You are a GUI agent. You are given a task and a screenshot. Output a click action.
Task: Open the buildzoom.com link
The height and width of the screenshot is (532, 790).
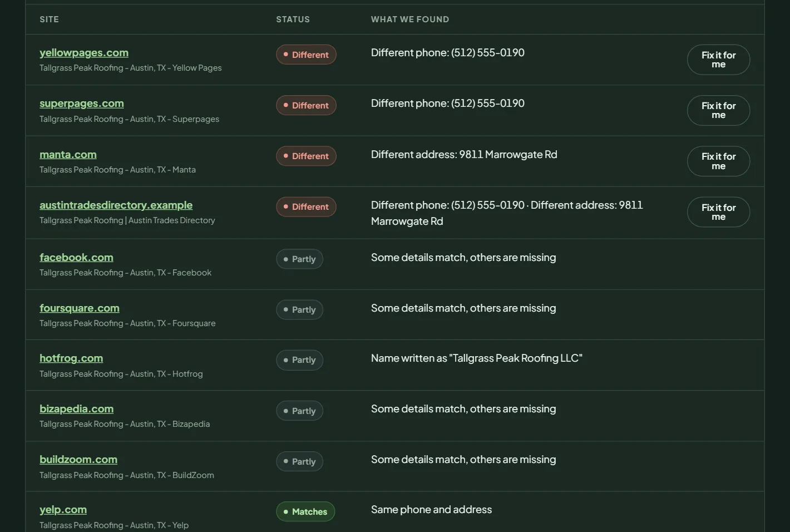coord(78,460)
